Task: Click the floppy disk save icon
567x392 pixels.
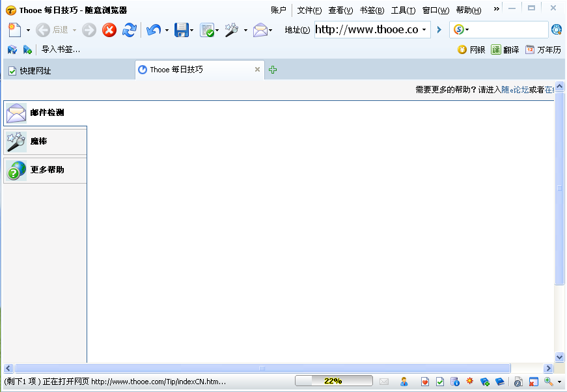Action: click(182, 30)
